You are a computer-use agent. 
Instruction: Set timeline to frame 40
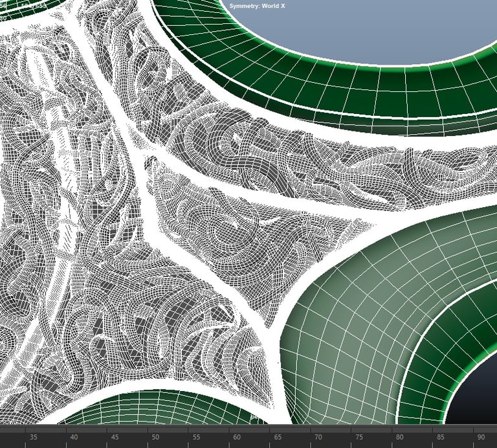pyautogui.click(x=74, y=437)
